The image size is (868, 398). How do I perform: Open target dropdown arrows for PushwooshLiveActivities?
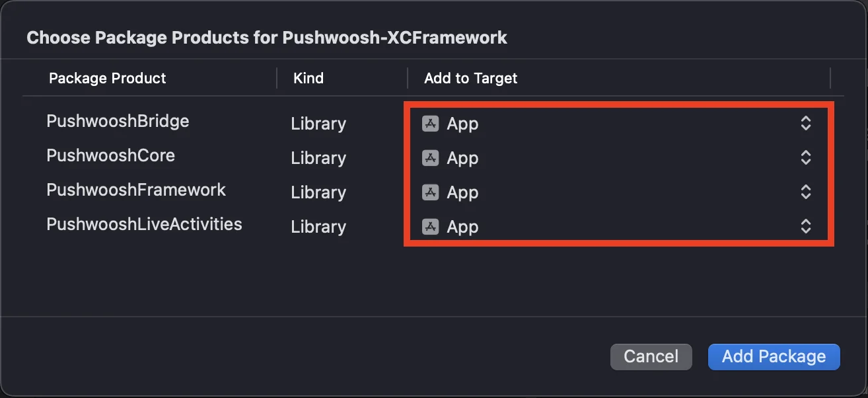(805, 227)
